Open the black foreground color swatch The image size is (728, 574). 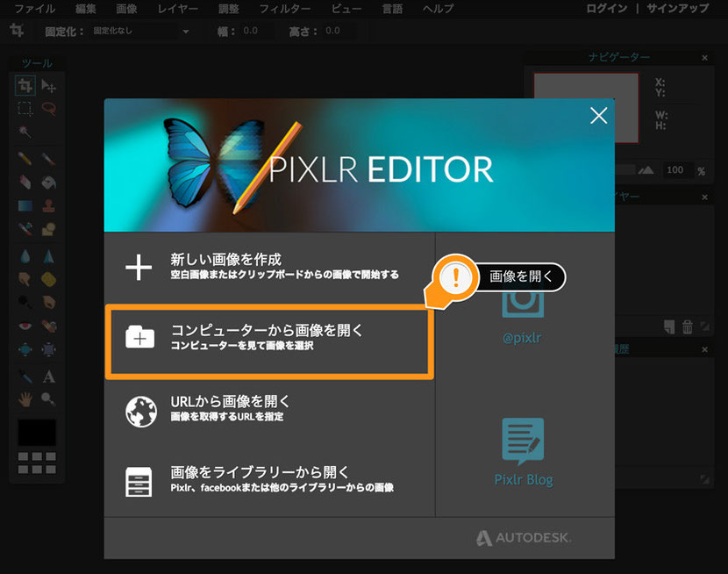pyautogui.click(x=37, y=433)
